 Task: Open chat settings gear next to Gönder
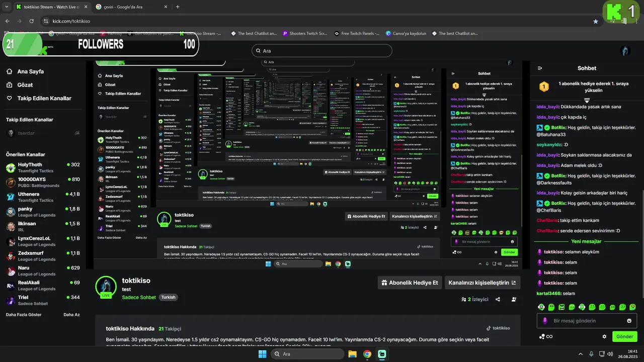coord(604,336)
